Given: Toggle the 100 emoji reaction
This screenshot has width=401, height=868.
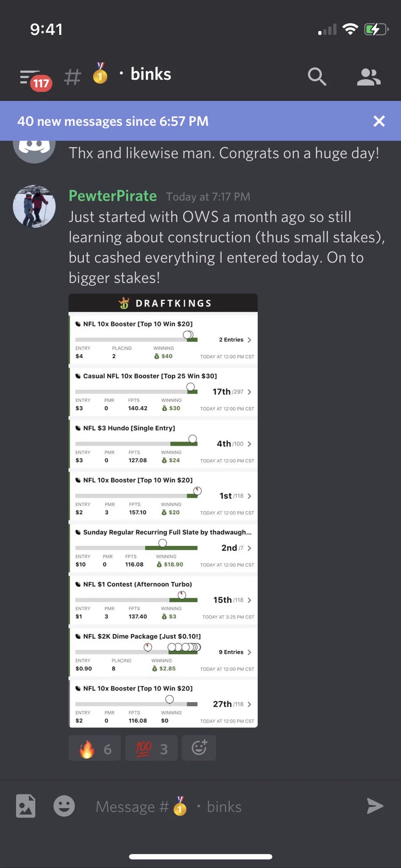Looking at the screenshot, I should coord(151,748).
